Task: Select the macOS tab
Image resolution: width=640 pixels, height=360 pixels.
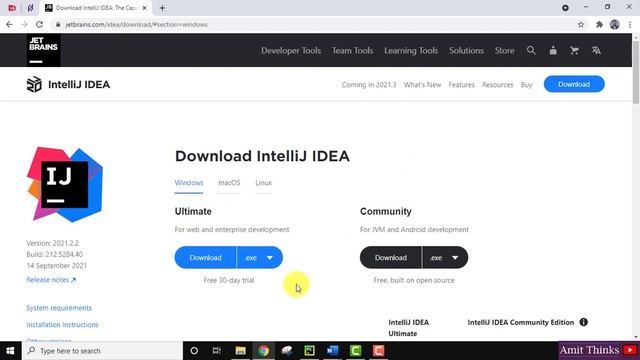Action: [x=229, y=183]
